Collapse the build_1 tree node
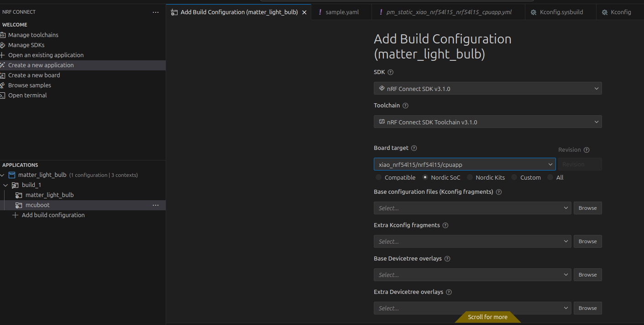644x325 pixels. [x=6, y=185]
